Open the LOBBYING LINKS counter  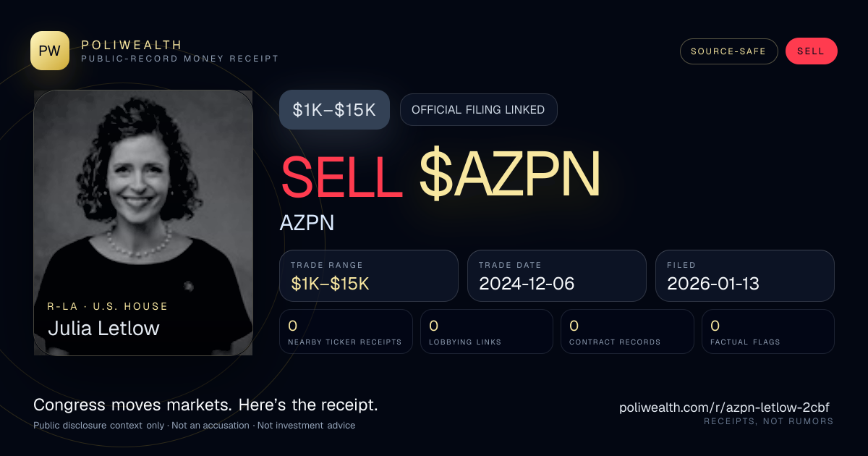pos(487,332)
